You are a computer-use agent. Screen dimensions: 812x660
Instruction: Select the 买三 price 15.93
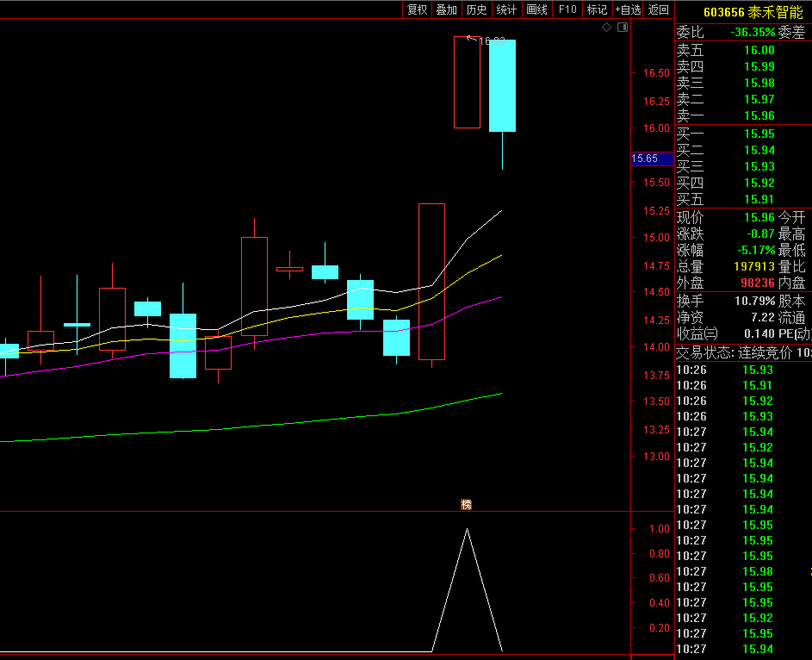pos(759,166)
